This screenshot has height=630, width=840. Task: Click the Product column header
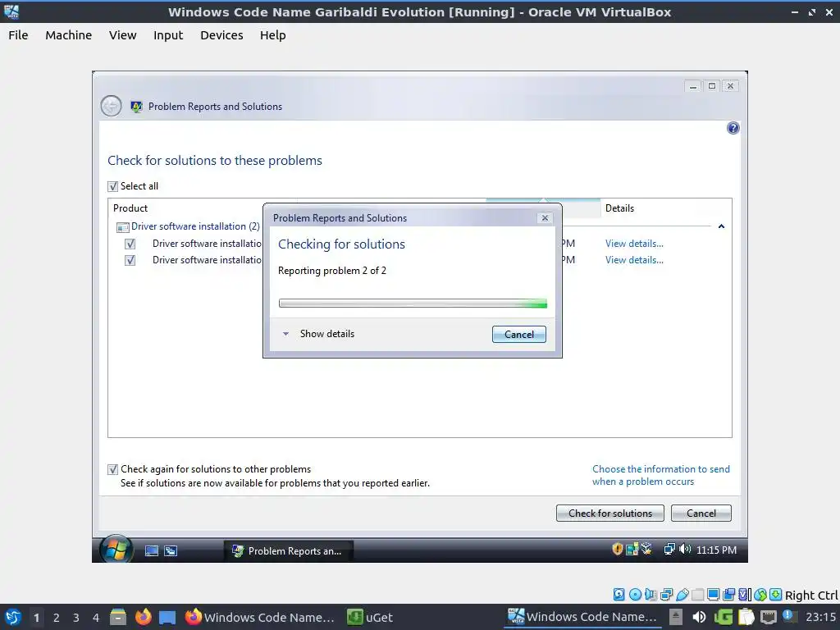click(130, 208)
